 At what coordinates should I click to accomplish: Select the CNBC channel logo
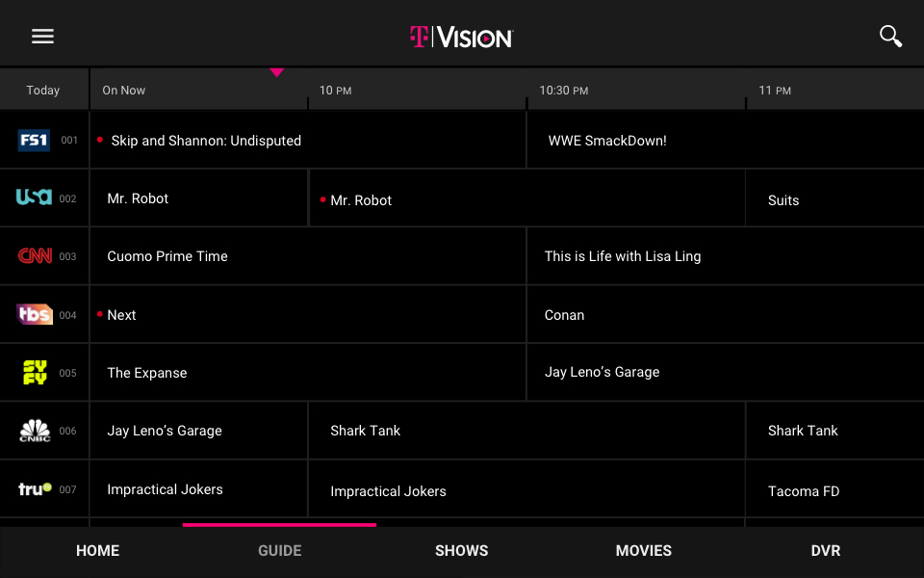click(x=35, y=431)
